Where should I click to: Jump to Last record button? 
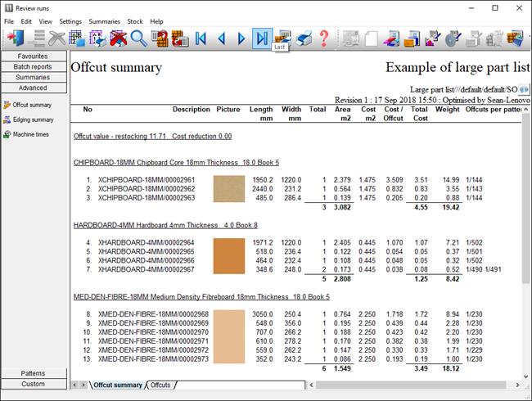261,38
